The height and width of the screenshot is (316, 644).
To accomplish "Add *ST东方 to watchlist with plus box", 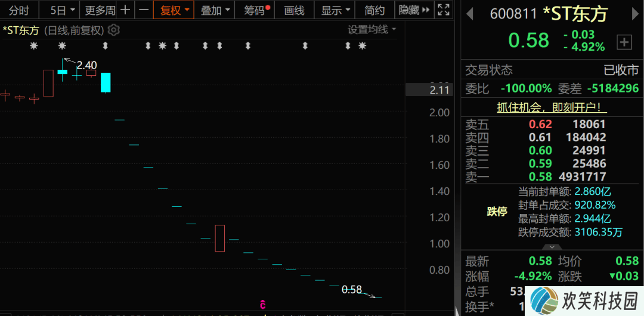I will [x=624, y=42].
